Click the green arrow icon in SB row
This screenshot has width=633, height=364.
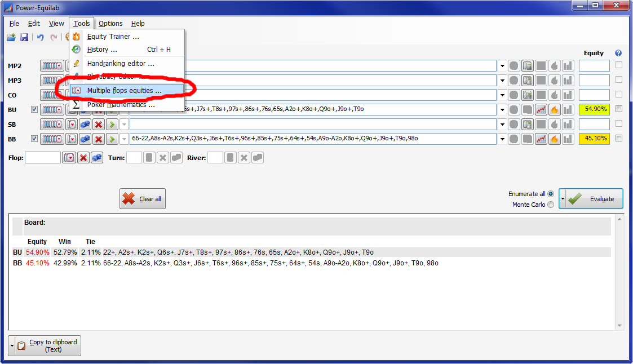112,125
